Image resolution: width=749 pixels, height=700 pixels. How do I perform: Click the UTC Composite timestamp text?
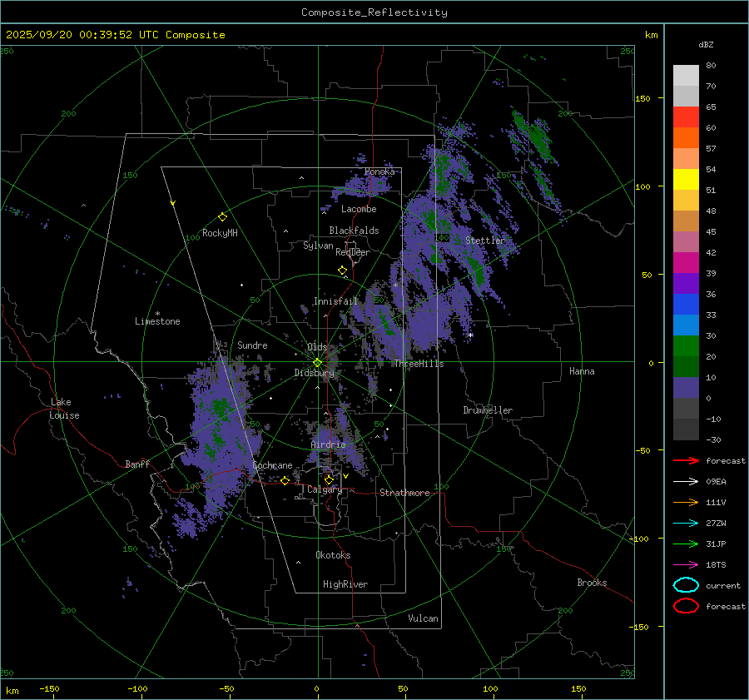[115, 35]
